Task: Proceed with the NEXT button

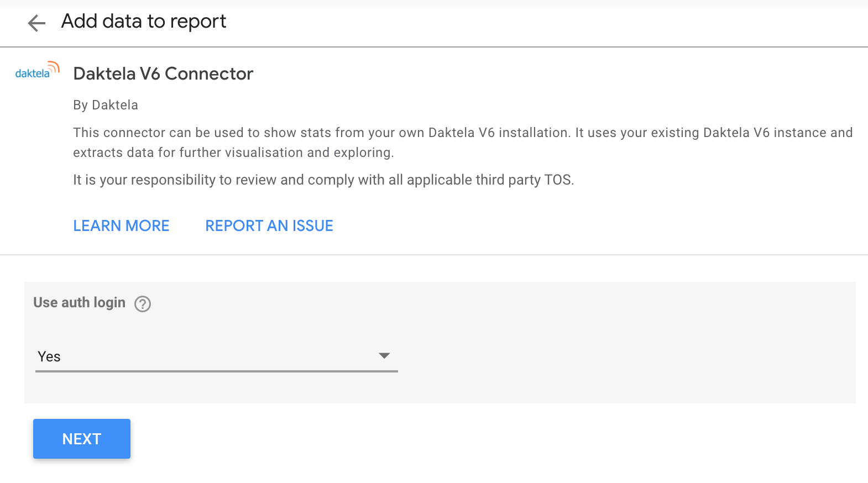Action: coord(82,439)
